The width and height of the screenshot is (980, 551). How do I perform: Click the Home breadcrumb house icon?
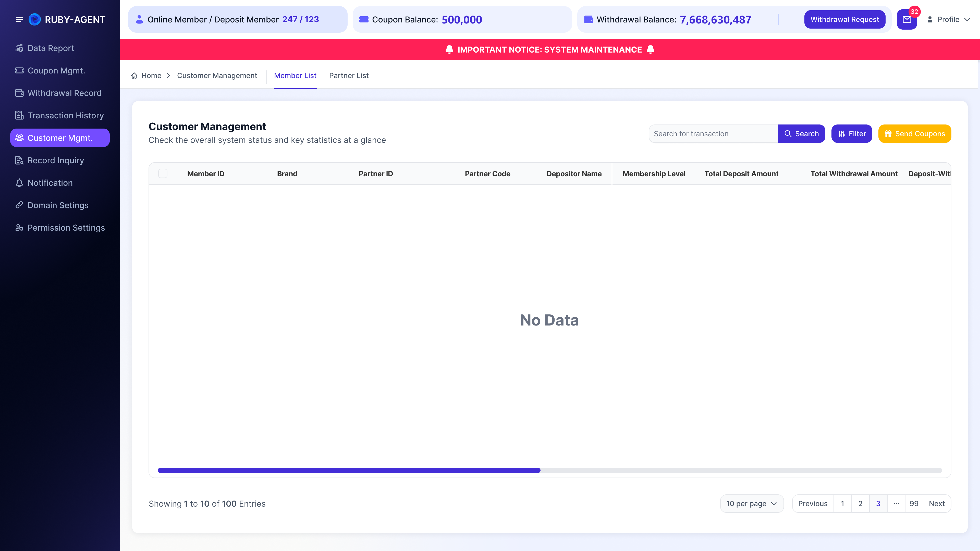(134, 76)
